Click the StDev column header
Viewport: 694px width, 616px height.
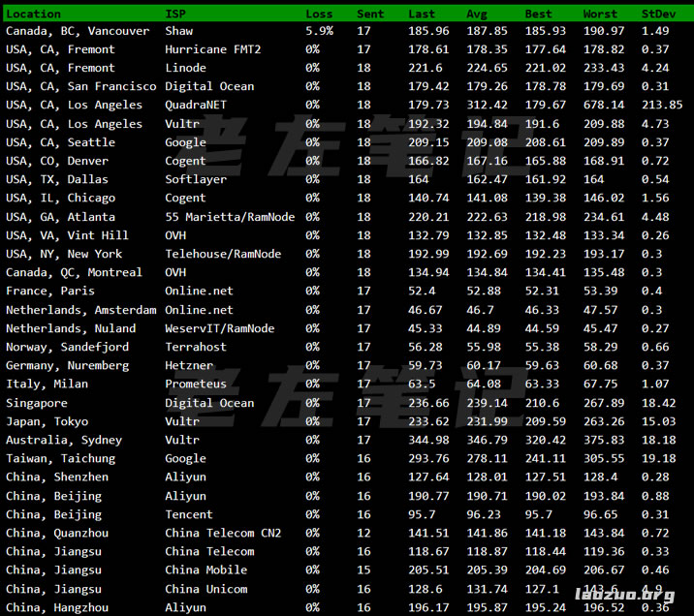pos(658,15)
